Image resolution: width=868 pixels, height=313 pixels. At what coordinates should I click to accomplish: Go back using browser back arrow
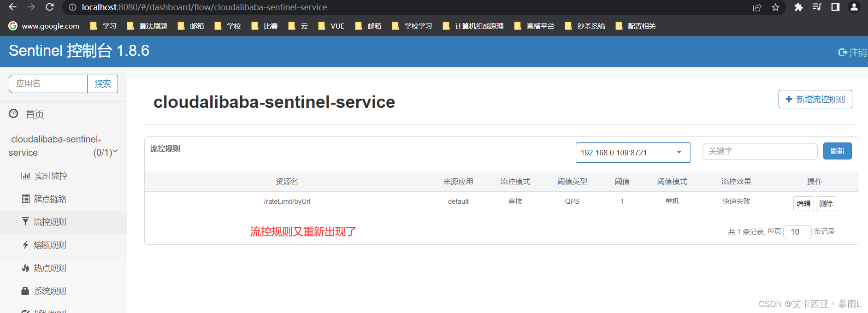tap(12, 7)
